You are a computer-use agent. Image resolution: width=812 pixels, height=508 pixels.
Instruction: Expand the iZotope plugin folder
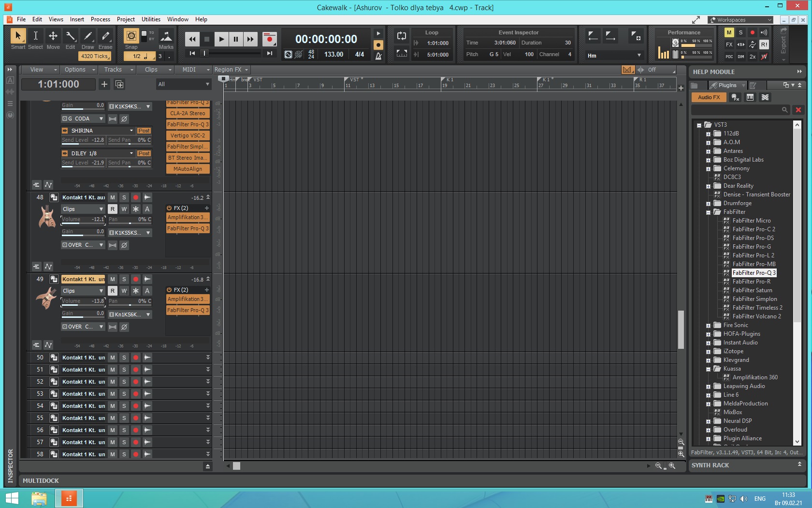tap(708, 352)
